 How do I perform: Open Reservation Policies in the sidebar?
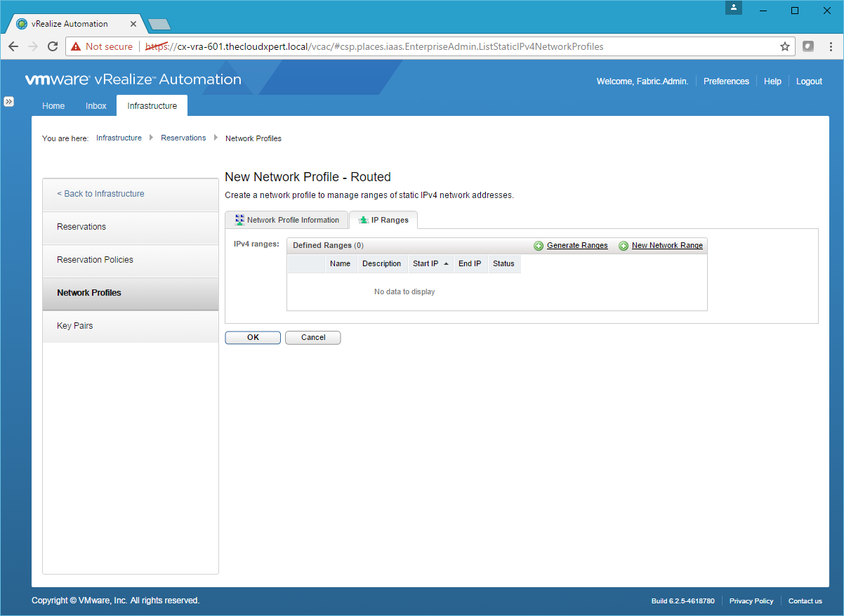click(x=95, y=260)
